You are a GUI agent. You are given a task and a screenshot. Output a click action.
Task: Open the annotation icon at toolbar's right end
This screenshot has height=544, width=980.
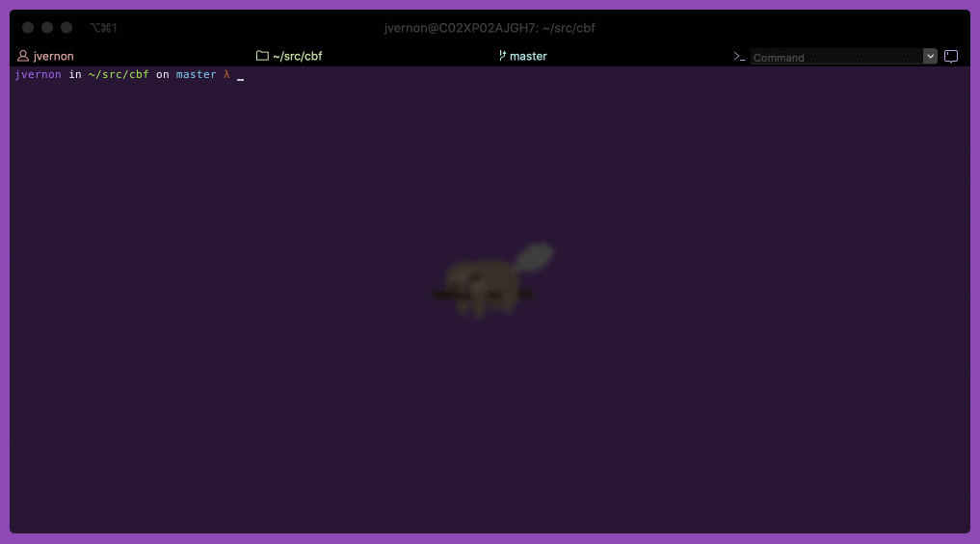[951, 56]
